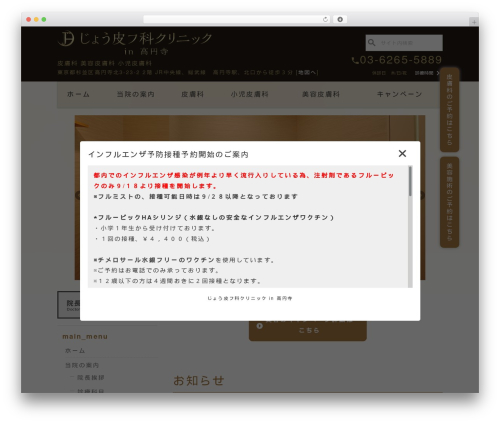Click the arrow icon on こちら button
Viewport: 500px width, 423px height.
260,326
